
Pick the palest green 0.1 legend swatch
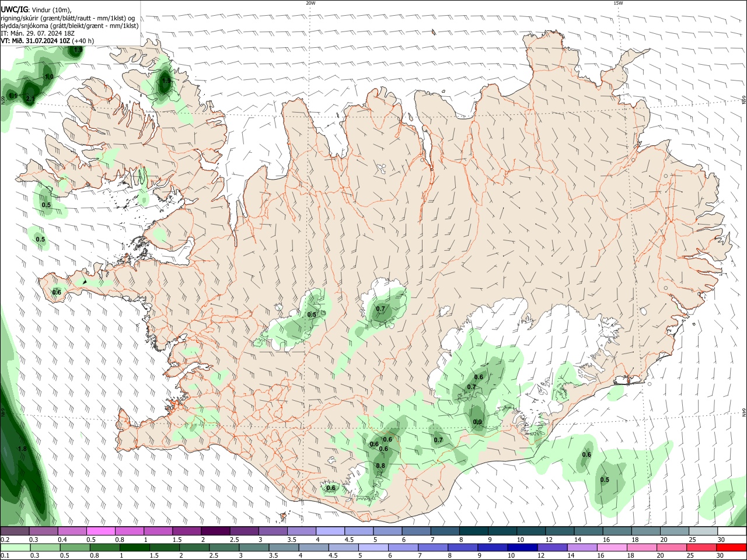click(x=15, y=547)
